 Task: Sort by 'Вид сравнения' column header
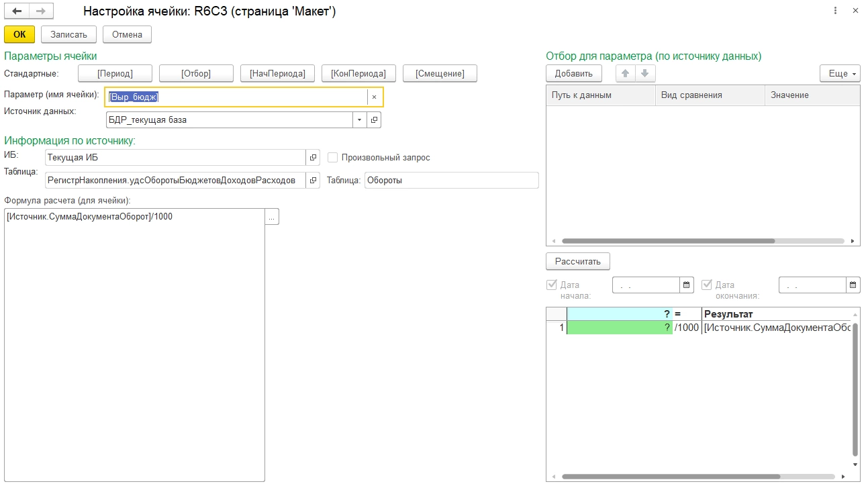tap(709, 95)
